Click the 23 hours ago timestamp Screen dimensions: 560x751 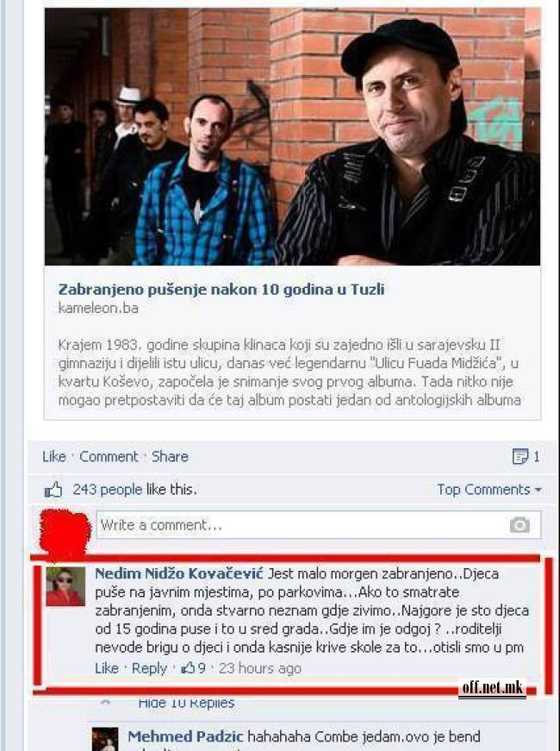[260, 668]
